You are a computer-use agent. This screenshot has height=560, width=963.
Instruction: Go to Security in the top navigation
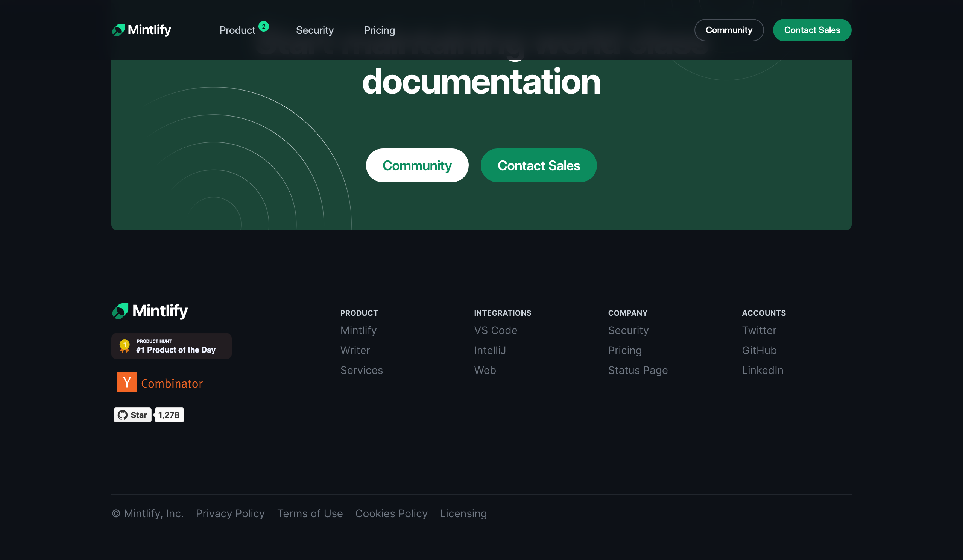click(x=314, y=30)
